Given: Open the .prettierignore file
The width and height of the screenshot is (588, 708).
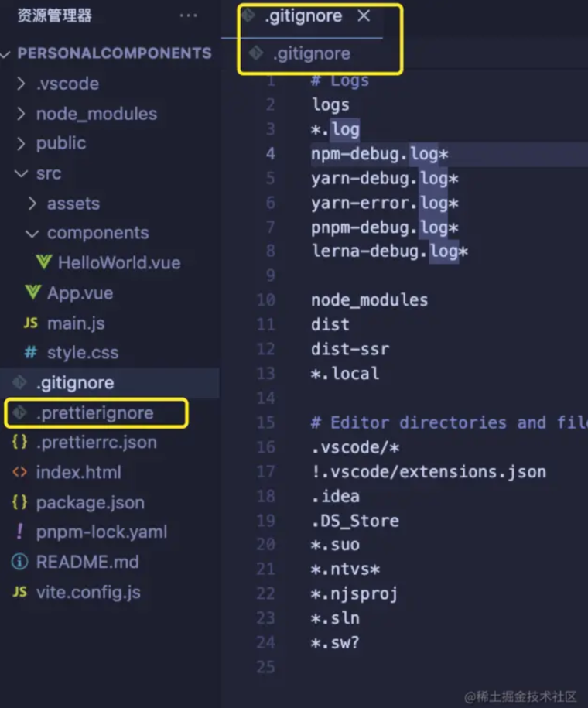Looking at the screenshot, I should click(94, 413).
